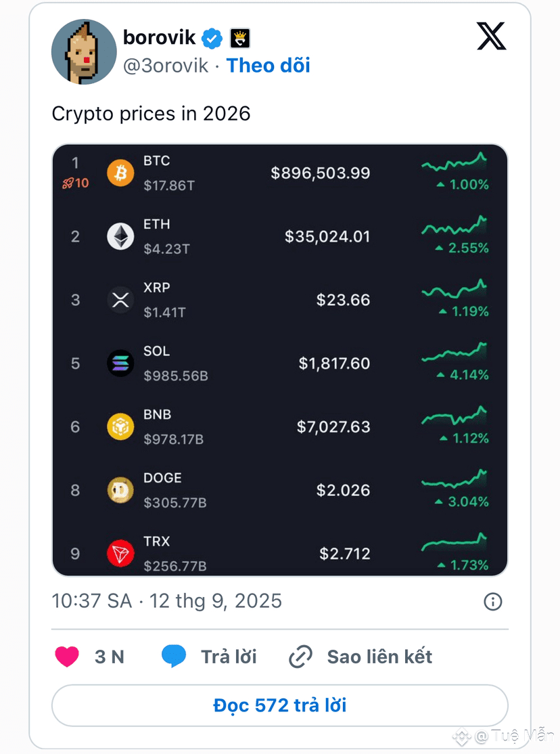Click the X logo icon
This screenshot has height=754, width=560.
pos(491,36)
